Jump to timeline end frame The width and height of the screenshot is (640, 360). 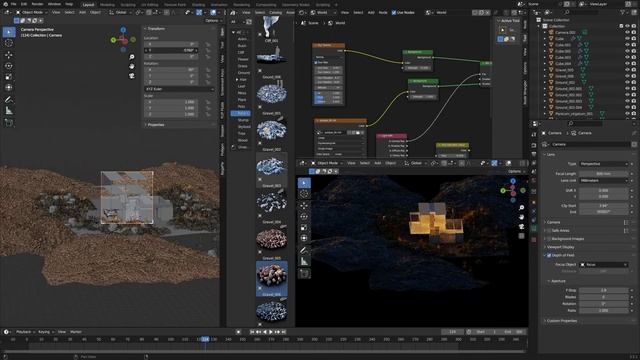coord(283,332)
